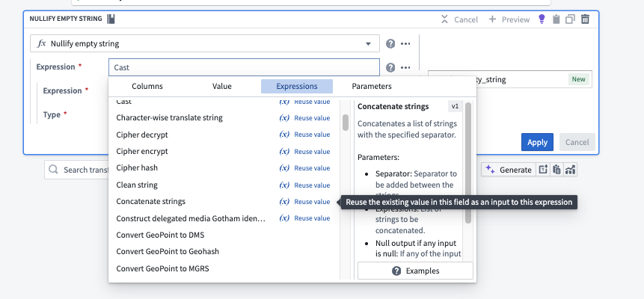Screen dimensions: 644x299
Task: Select Concatenate strings expression
Action: (x=151, y=202)
